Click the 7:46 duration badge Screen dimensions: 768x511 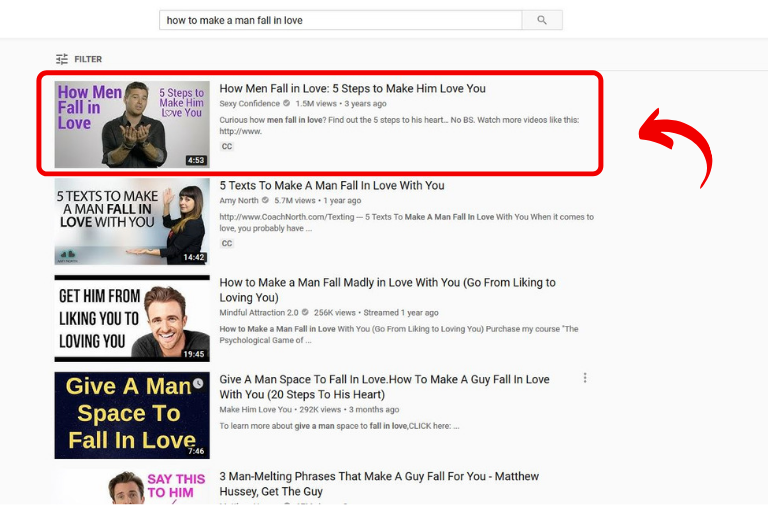[x=196, y=451]
